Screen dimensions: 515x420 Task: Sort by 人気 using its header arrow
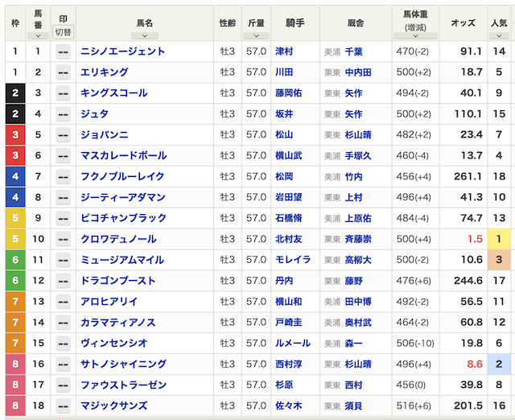click(500, 35)
